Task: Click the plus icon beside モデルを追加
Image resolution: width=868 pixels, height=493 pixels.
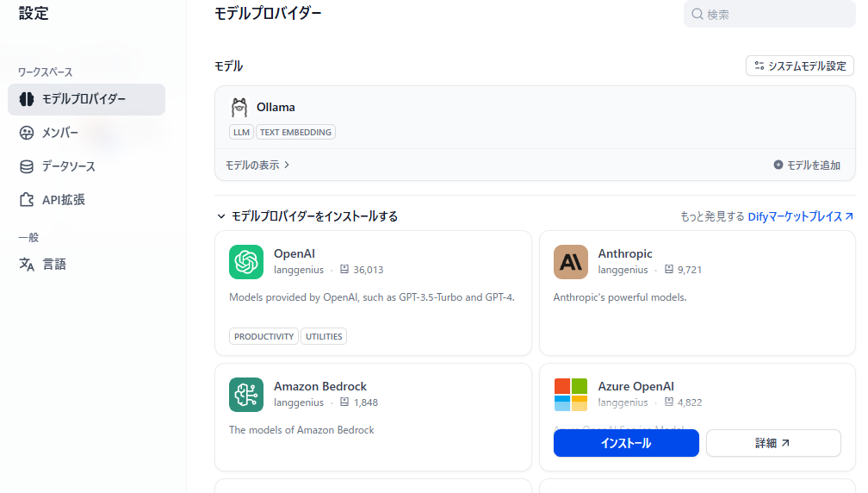Action: (778, 165)
